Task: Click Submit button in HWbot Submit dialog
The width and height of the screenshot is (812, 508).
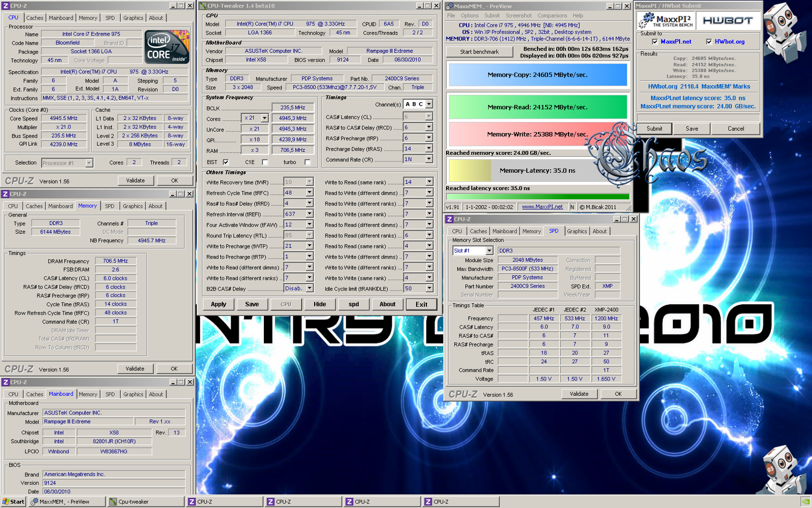Action: pos(654,129)
